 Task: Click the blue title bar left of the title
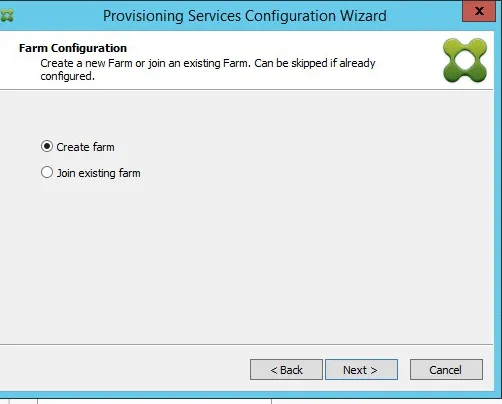click(x=57, y=15)
